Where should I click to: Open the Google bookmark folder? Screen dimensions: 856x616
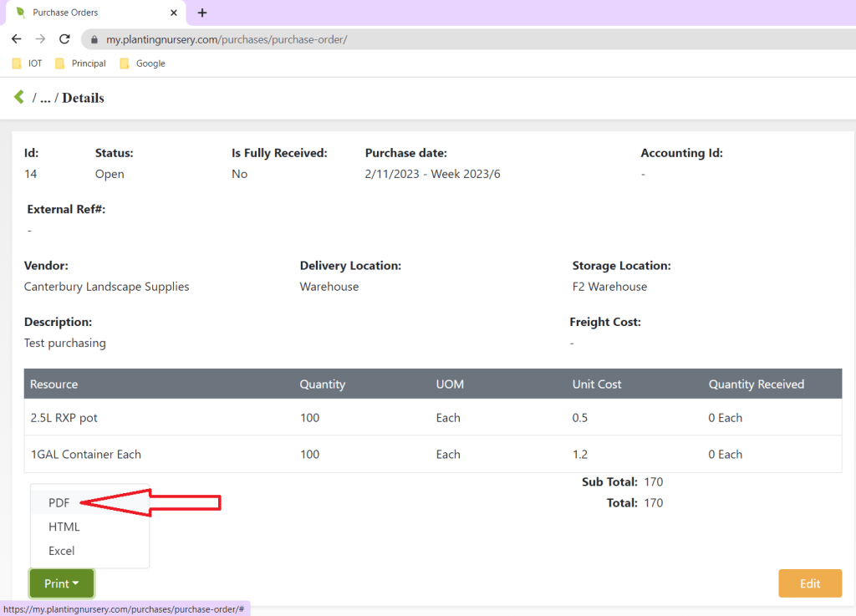(x=142, y=64)
